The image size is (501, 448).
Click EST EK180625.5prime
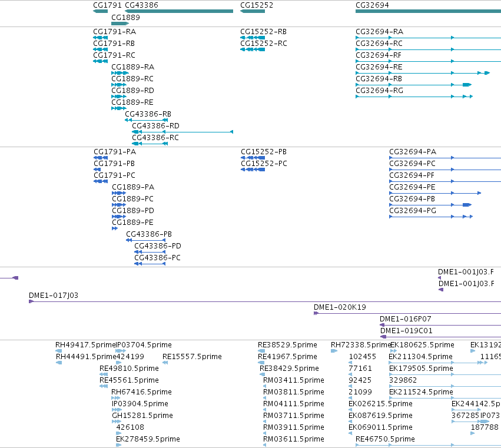point(422,345)
